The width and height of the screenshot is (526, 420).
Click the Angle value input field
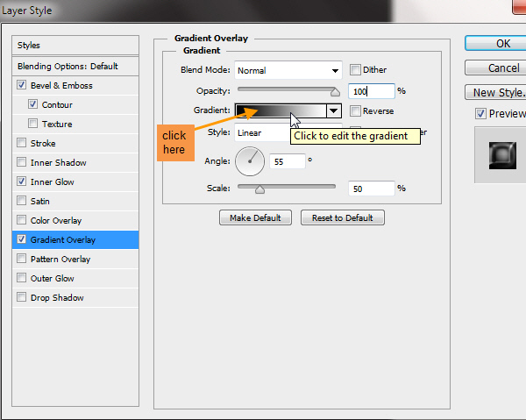pyautogui.click(x=287, y=161)
